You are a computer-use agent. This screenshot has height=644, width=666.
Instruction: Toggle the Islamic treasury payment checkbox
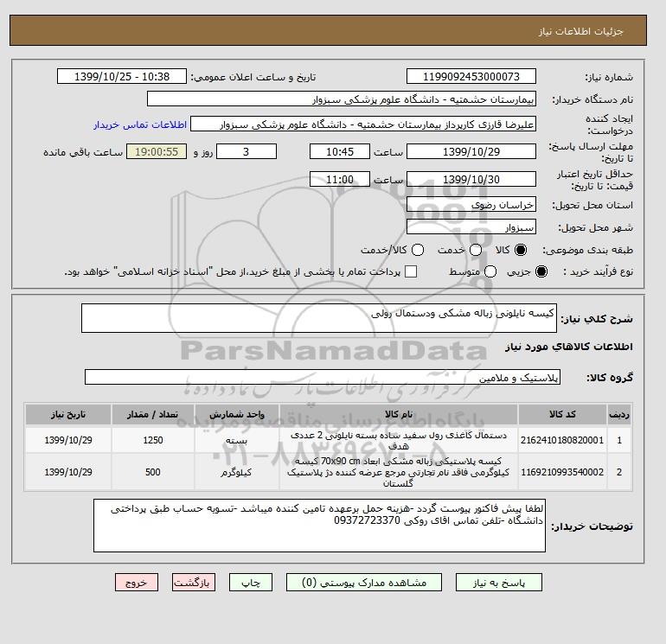pyautogui.click(x=411, y=271)
